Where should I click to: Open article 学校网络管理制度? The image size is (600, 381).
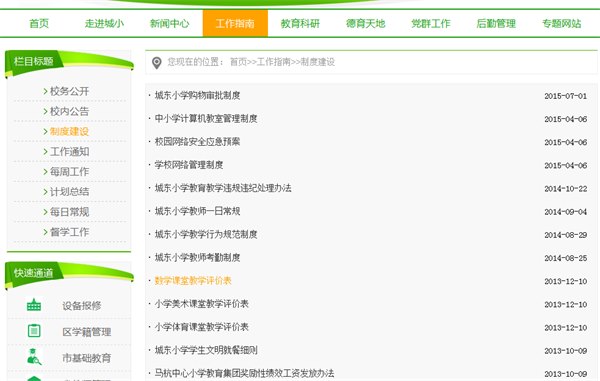(x=189, y=165)
